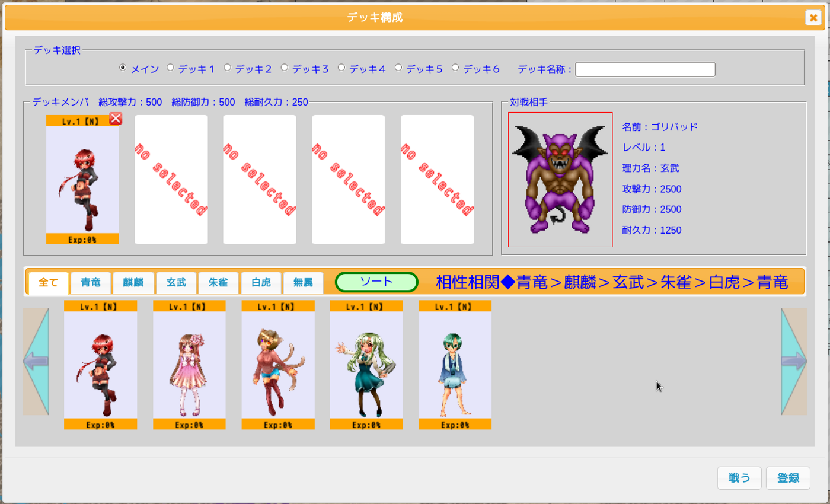
Task: Click the 名前：ゴリバッド text
Action: (660, 127)
